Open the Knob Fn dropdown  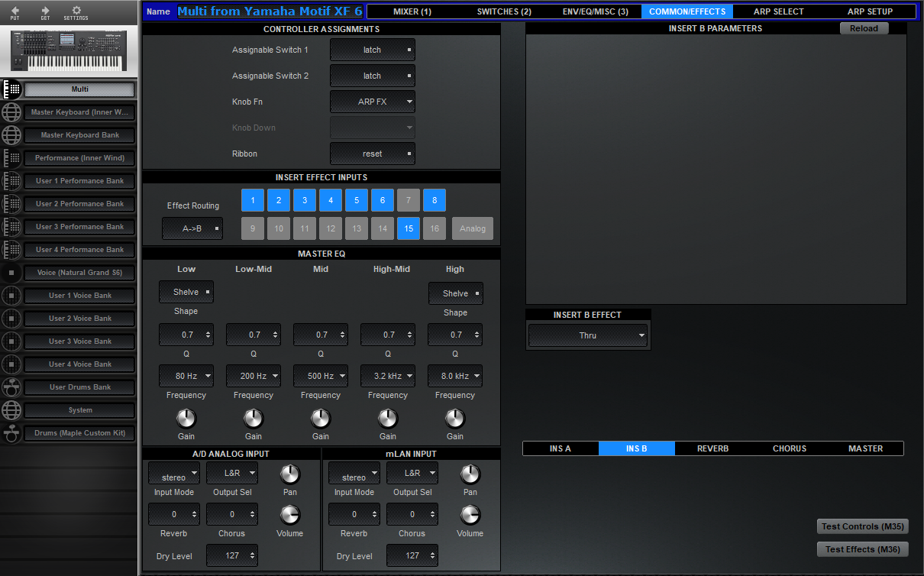pos(372,102)
